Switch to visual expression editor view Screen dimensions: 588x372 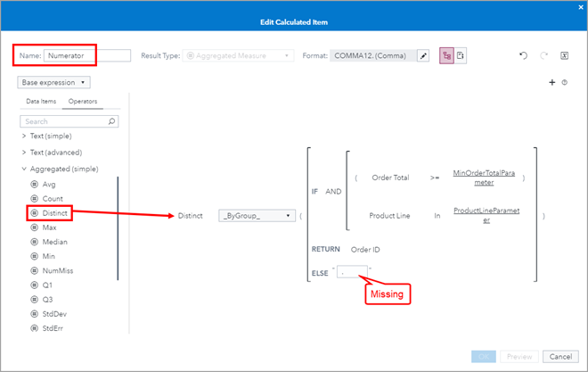point(447,55)
